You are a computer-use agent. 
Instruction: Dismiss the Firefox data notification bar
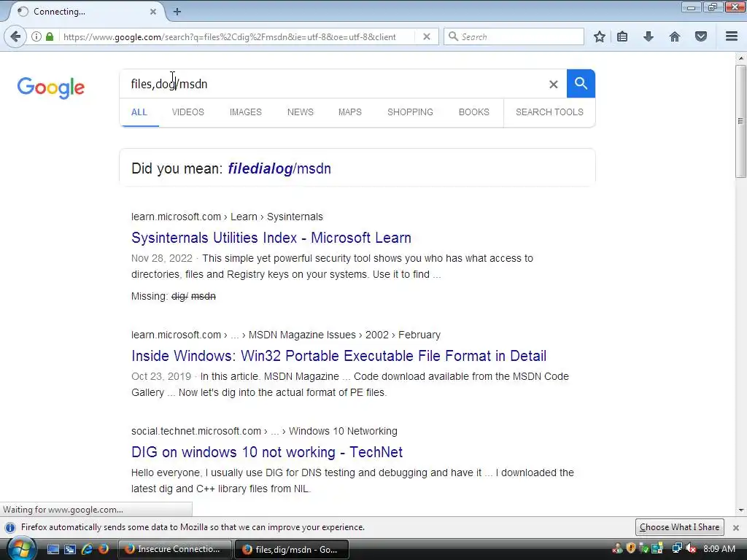(736, 528)
